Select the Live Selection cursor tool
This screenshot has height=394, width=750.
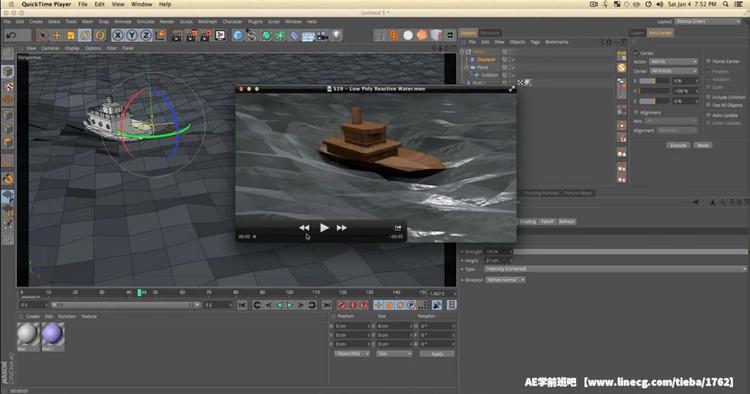[x=43, y=35]
